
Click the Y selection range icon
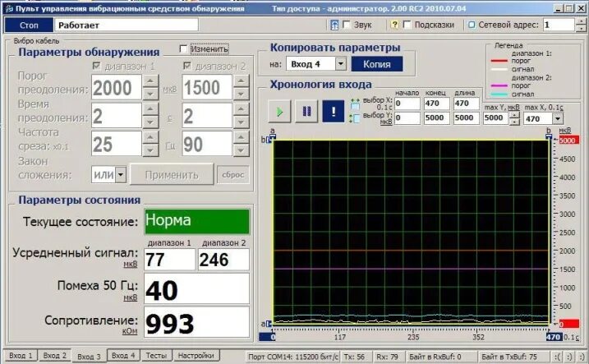(x=355, y=118)
